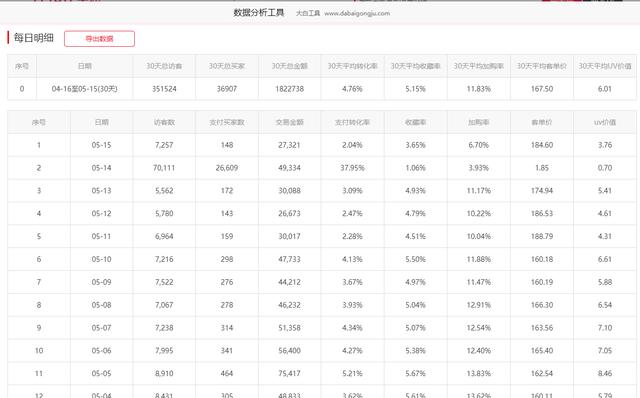Viewport: 640px width, 398px height.
Task: Click the 30天总买家 column header
Action: [x=227, y=66]
